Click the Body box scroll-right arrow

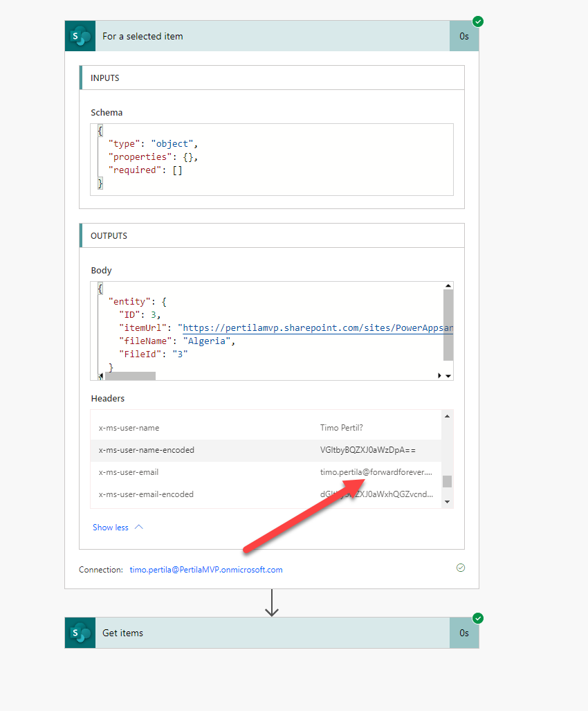pyautogui.click(x=439, y=375)
